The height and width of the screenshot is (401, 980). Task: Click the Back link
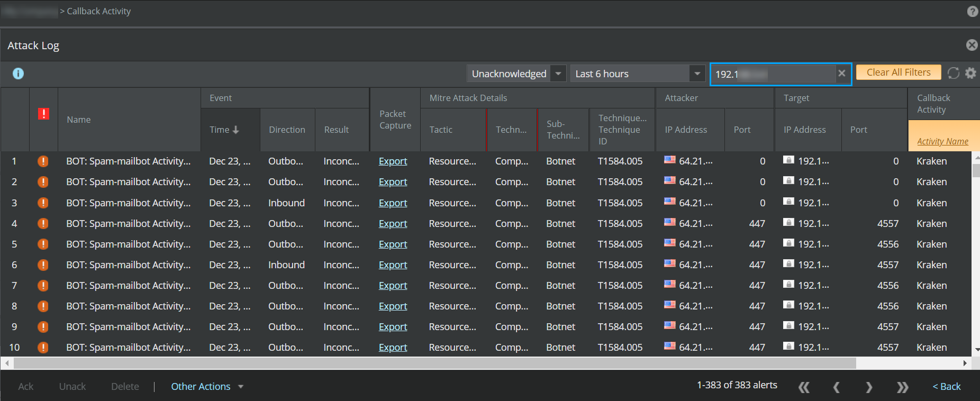947,387
